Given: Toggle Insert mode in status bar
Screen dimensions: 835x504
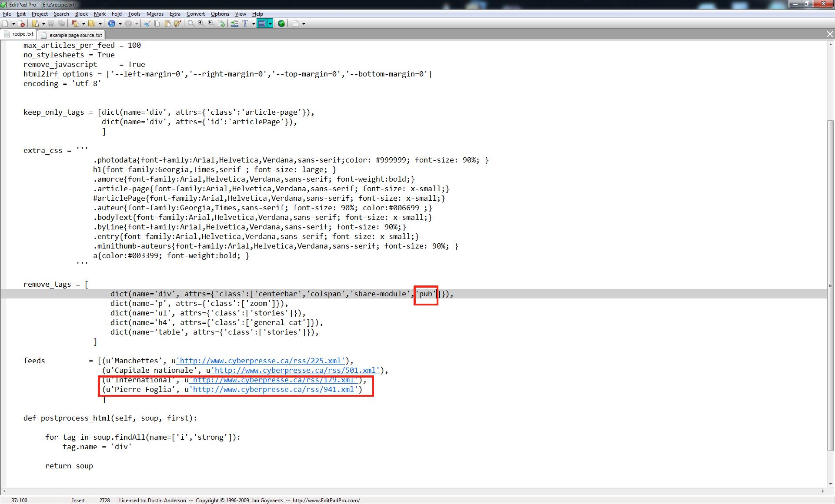Looking at the screenshot, I should (x=78, y=501).
